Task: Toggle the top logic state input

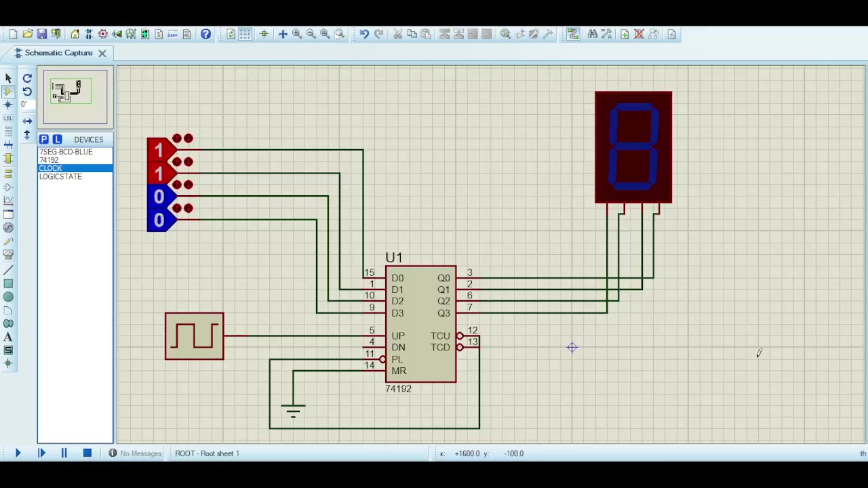Action: (x=159, y=150)
